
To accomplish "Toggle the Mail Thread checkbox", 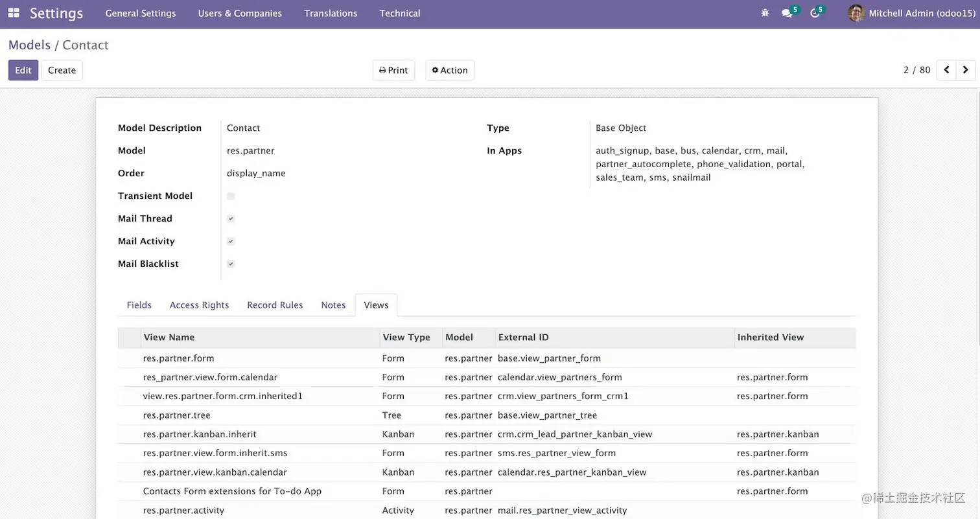I will 231,218.
